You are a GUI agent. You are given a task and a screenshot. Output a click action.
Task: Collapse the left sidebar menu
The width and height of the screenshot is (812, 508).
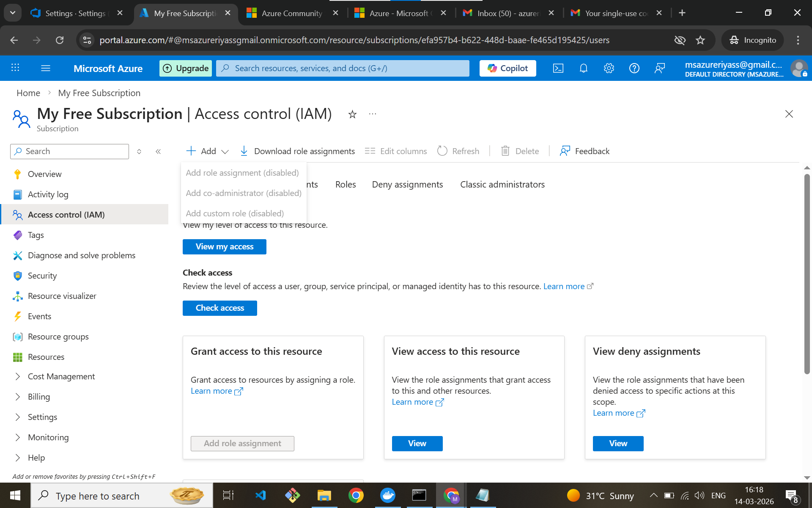point(158,152)
